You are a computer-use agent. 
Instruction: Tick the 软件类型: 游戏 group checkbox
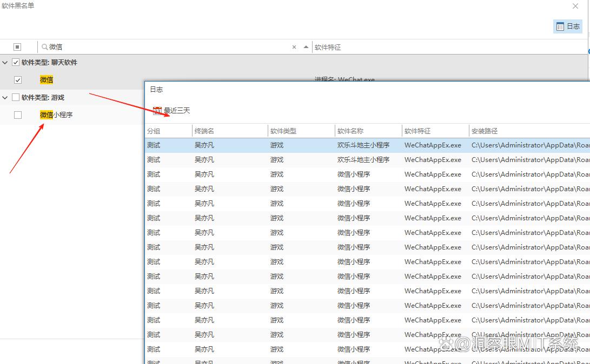pos(16,97)
